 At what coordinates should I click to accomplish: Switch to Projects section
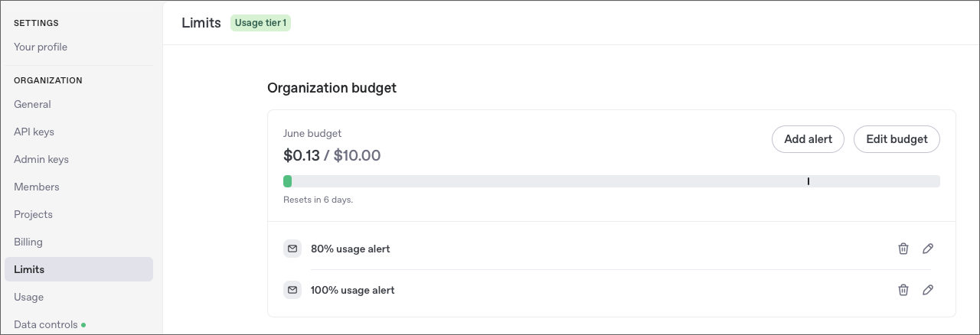point(33,214)
